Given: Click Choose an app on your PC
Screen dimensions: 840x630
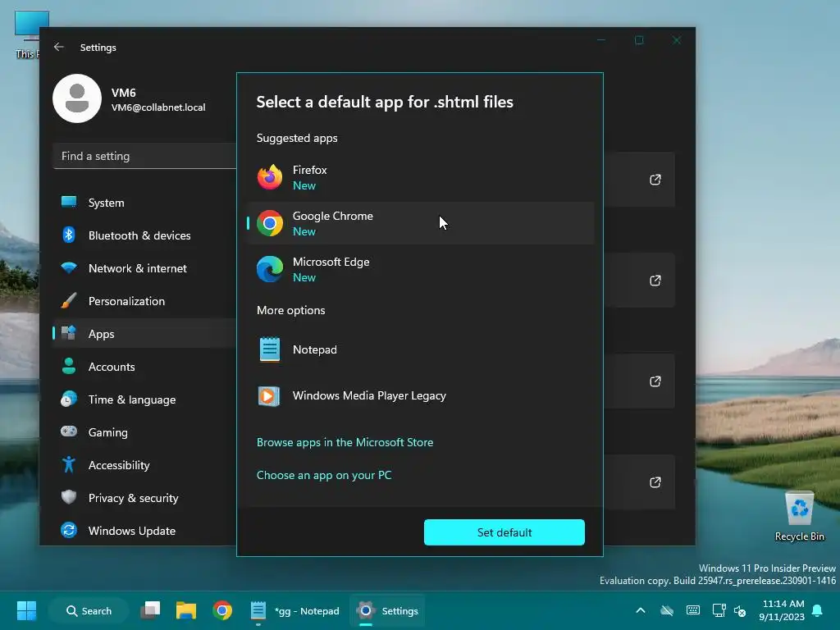Looking at the screenshot, I should click(x=324, y=475).
